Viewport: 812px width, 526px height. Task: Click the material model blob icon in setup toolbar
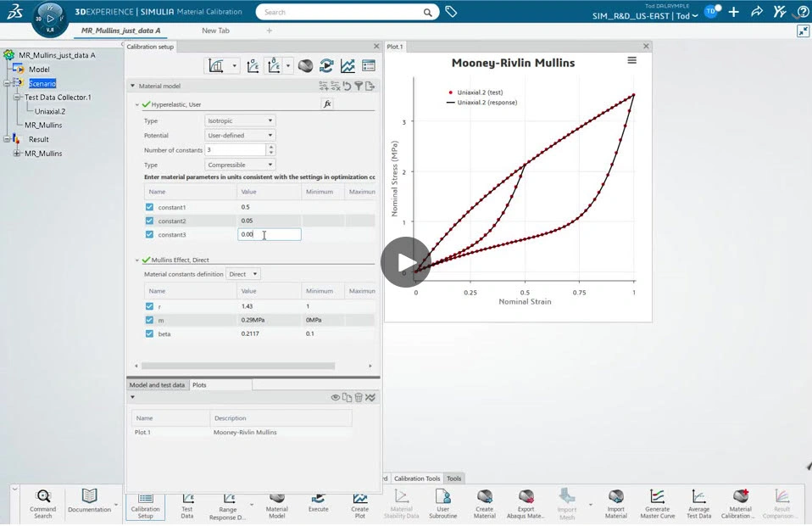[x=305, y=66]
